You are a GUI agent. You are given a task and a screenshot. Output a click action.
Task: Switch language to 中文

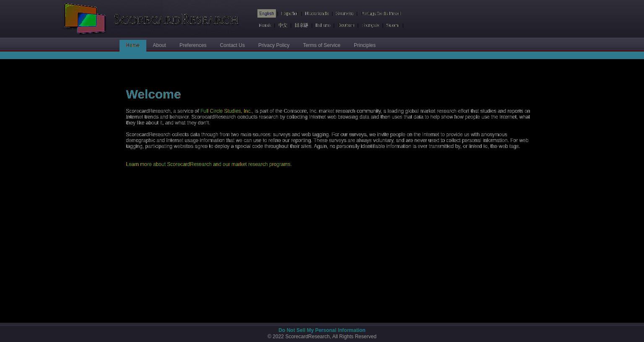point(283,25)
